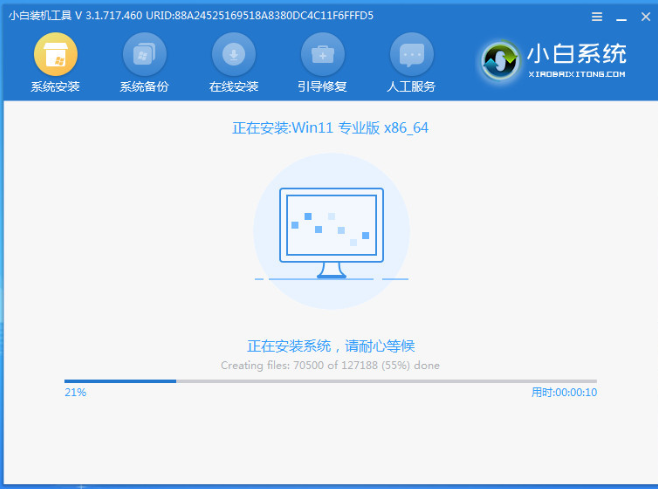This screenshot has height=489, width=658.
Task: Open the 人工服务 support chat icon
Action: tap(412, 55)
